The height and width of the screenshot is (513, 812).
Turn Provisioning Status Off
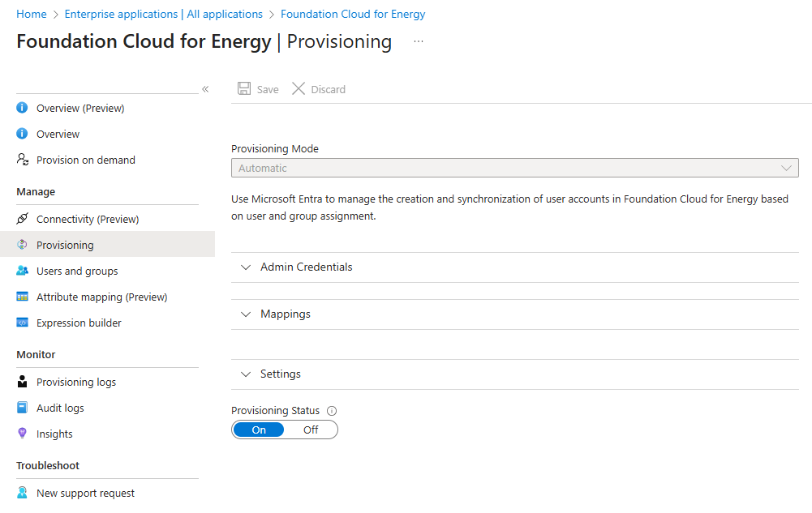coord(311,430)
